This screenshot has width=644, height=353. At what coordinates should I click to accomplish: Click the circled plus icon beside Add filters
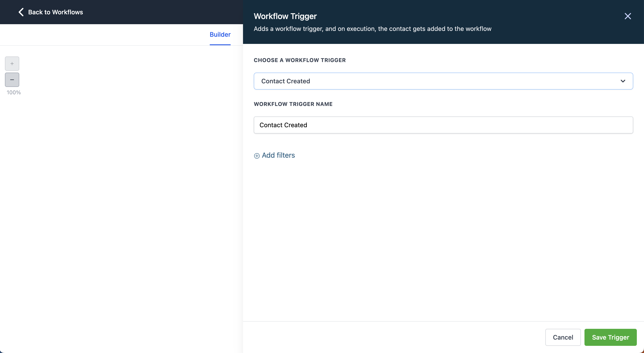coord(257,156)
